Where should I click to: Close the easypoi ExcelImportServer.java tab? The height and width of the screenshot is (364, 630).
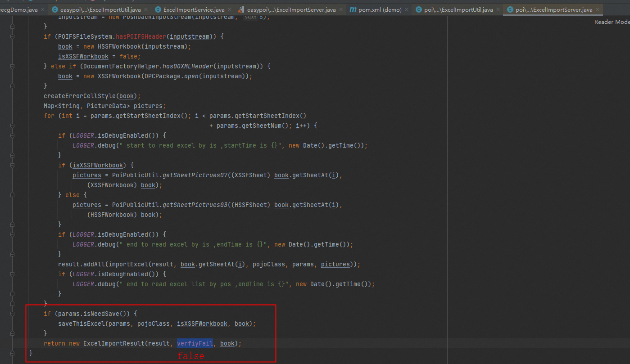[x=341, y=9]
